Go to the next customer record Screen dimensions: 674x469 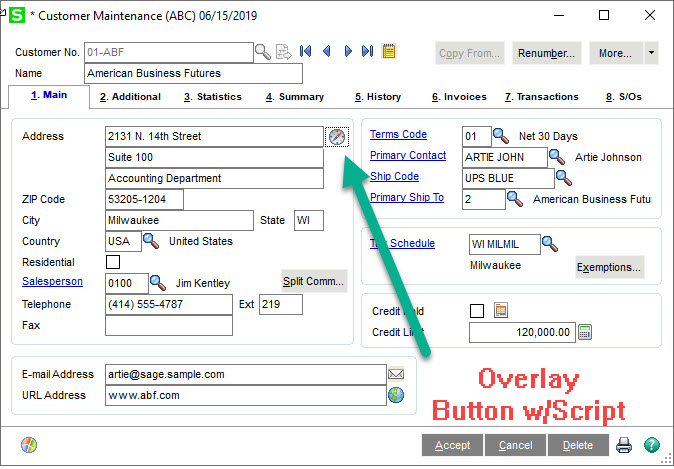[x=348, y=52]
